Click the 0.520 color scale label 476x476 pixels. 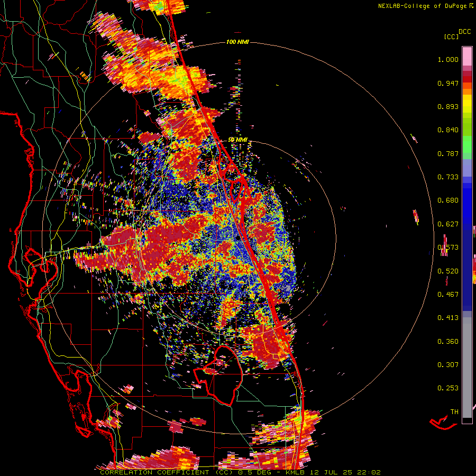coord(448,271)
